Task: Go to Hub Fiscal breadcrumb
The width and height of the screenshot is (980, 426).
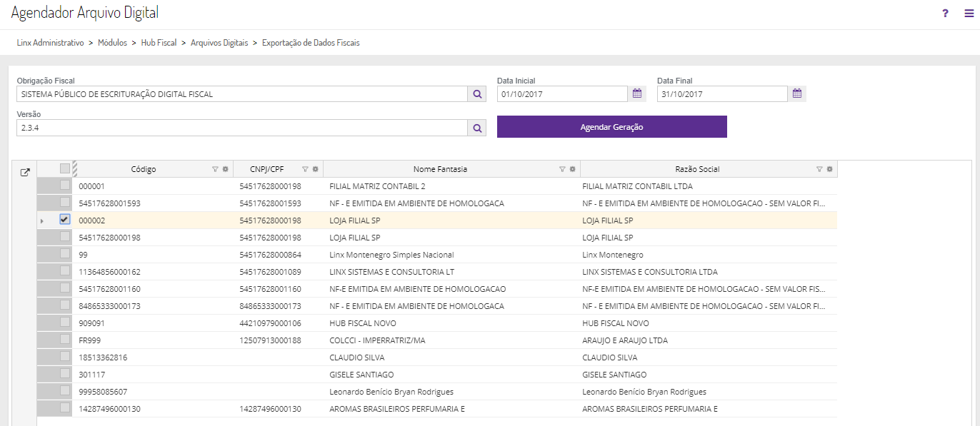Action: tap(159, 43)
